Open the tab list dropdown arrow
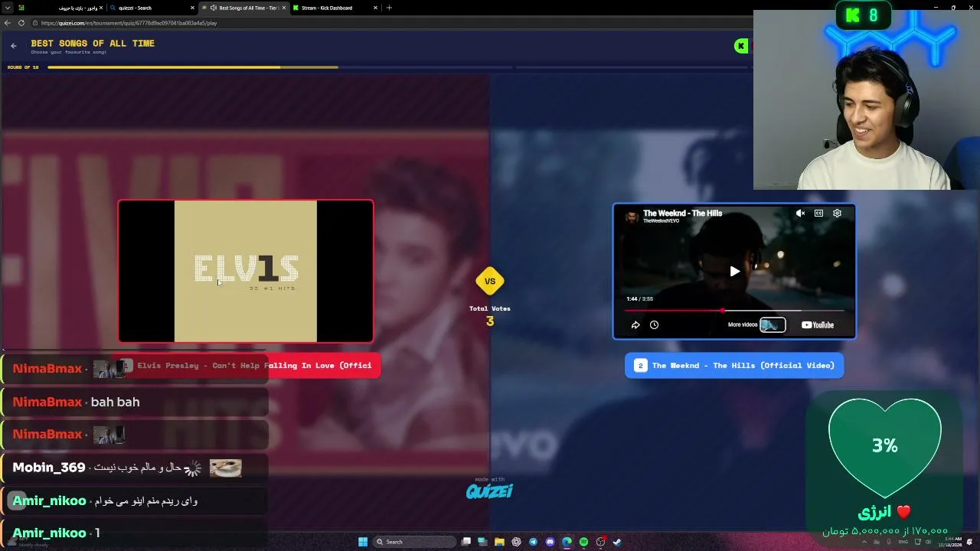 8,8
